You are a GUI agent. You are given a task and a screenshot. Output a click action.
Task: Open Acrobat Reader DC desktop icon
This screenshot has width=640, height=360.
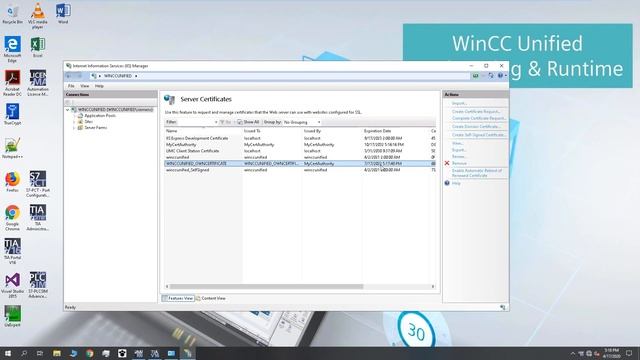pyautogui.click(x=12, y=83)
